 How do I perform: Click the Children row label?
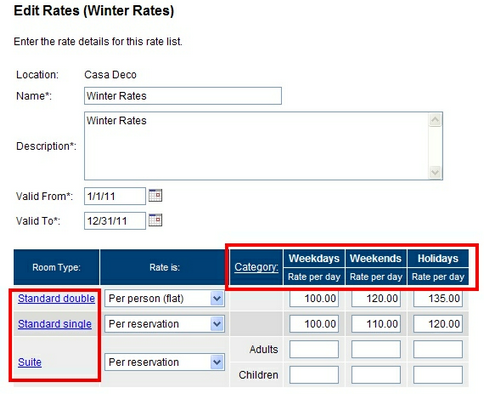[x=258, y=375]
